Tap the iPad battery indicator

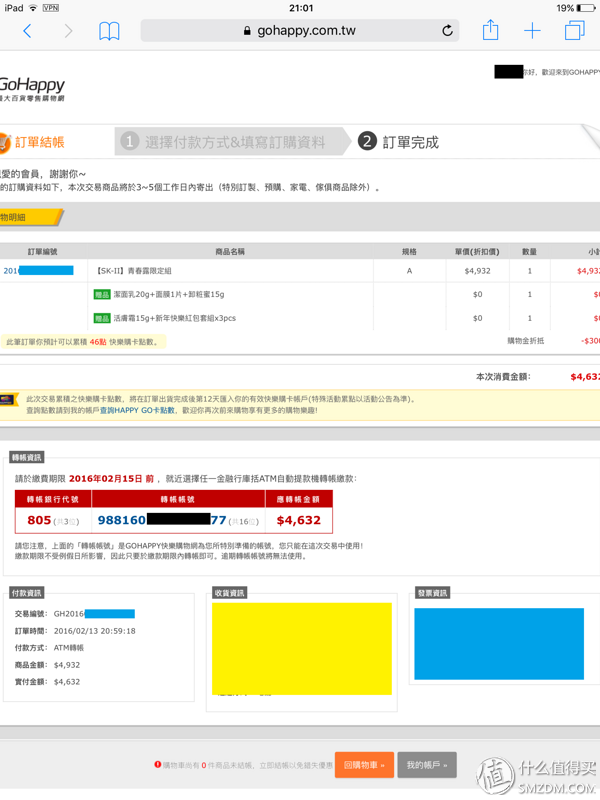(586, 8)
